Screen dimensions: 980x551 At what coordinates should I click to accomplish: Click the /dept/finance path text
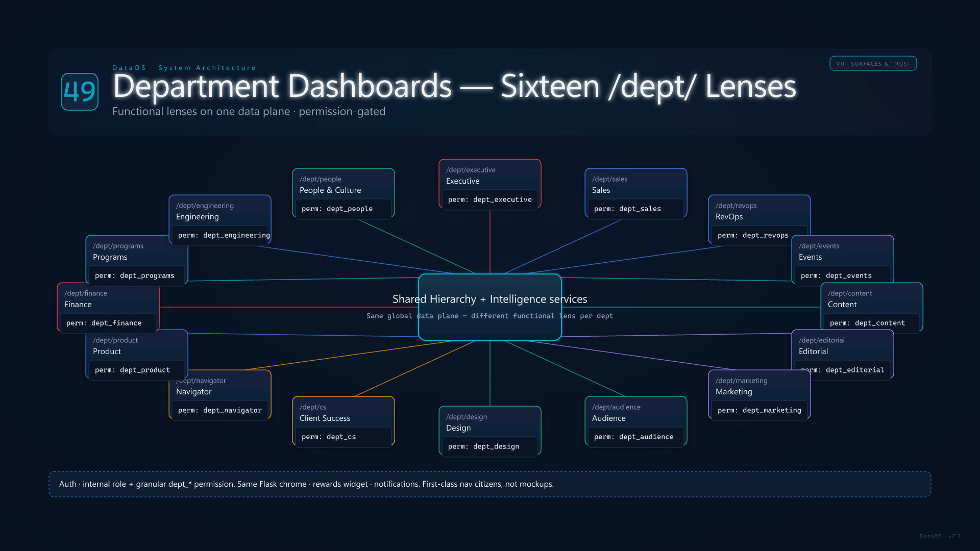[86, 293]
